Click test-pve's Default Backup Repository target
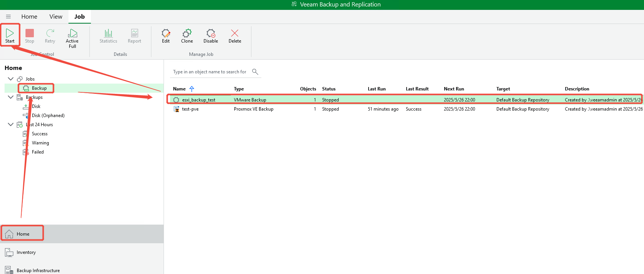This screenshot has height=274, width=644. click(x=523, y=109)
